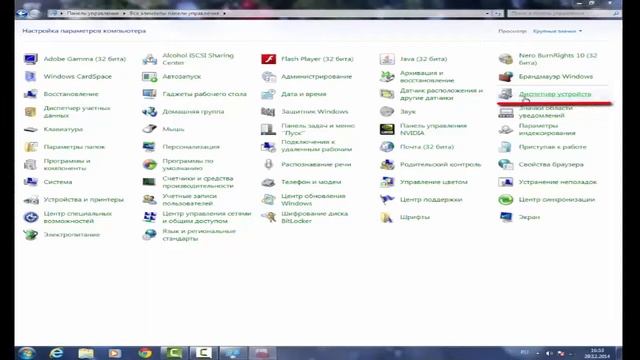Open Диспетчер устройств link

click(x=555, y=94)
